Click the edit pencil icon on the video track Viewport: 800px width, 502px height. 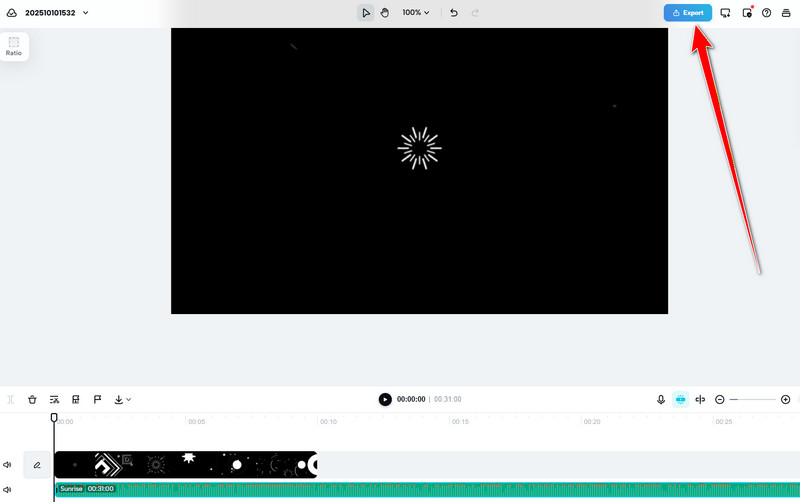click(x=37, y=465)
